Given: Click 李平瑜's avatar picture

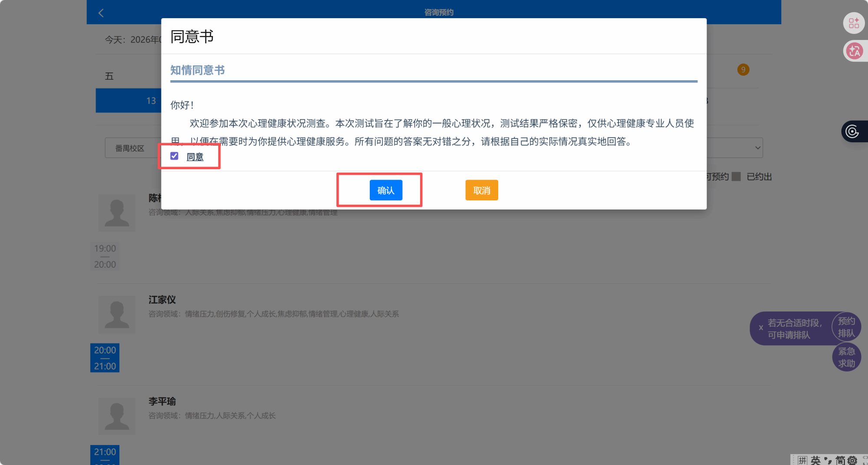Looking at the screenshot, I should [x=117, y=416].
